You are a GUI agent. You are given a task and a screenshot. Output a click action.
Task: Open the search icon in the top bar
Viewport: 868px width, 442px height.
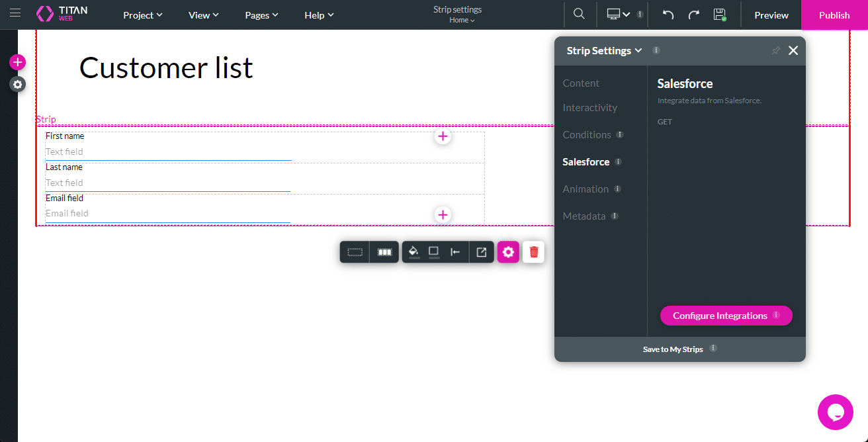click(579, 14)
